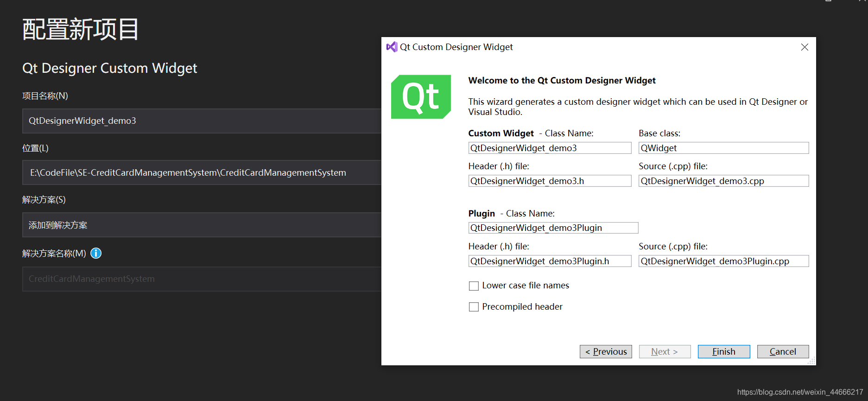Click the '项目名称(N)' label
This screenshot has height=401, width=868.
click(x=45, y=96)
